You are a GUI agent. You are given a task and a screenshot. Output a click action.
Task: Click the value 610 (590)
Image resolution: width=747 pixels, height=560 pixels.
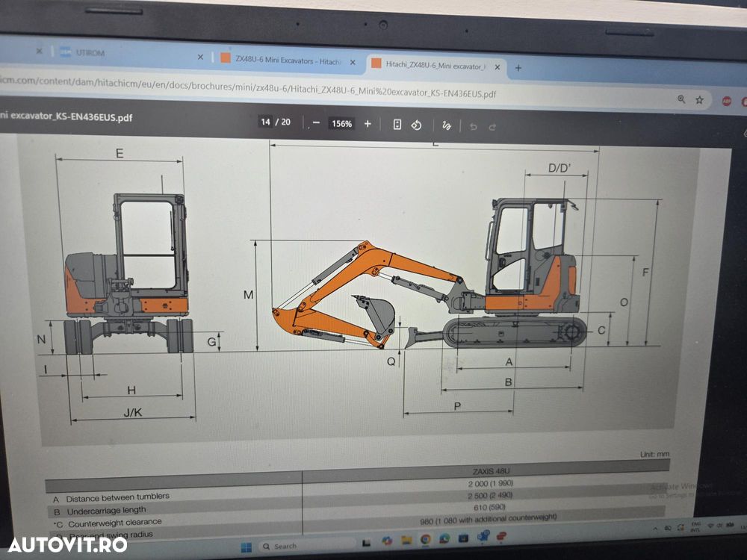(x=489, y=507)
